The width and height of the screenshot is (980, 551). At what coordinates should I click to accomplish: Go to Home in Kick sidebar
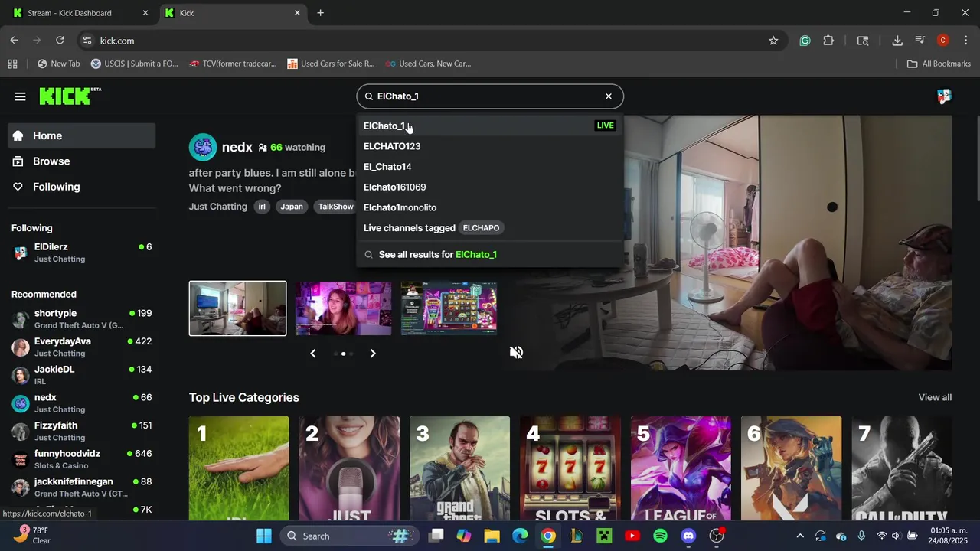[x=82, y=135]
